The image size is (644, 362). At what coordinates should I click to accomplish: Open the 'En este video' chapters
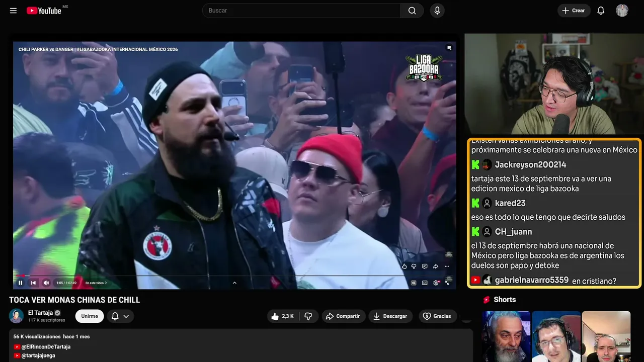96,283
